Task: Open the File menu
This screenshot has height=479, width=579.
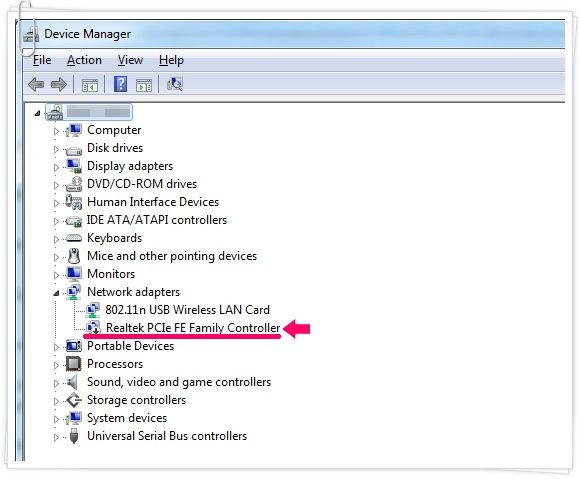Action: [42, 60]
